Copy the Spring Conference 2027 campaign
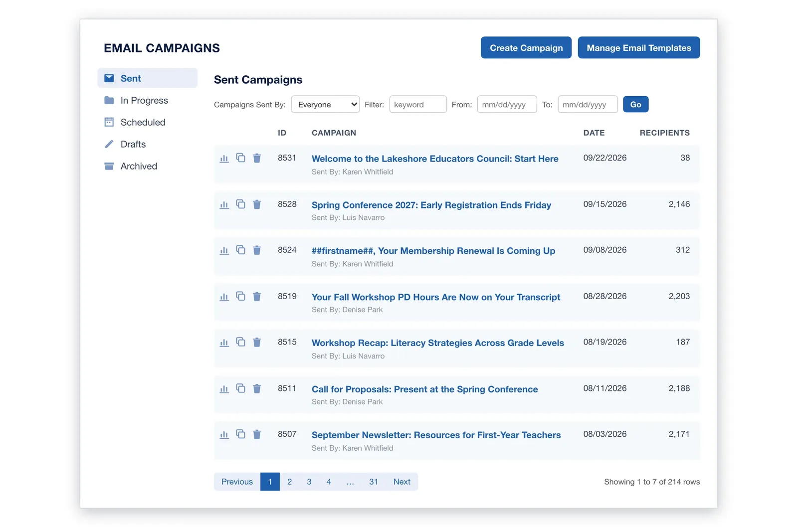 point(240,204)
